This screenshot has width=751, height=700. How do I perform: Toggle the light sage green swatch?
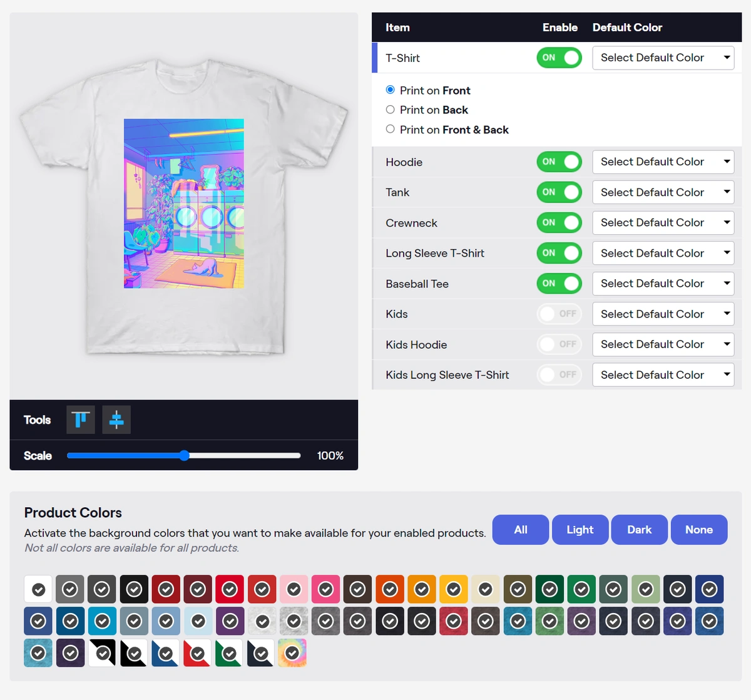[x=646, y=589]
